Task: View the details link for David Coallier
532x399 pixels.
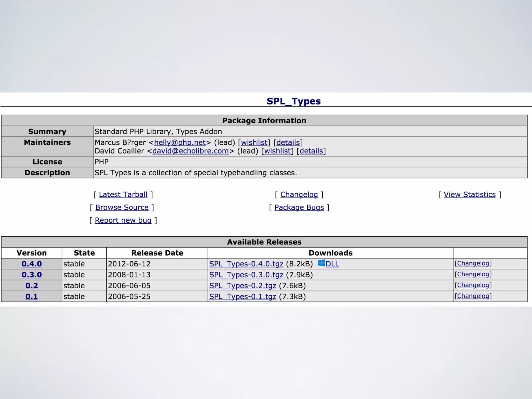Action: [x=311, y=151]
